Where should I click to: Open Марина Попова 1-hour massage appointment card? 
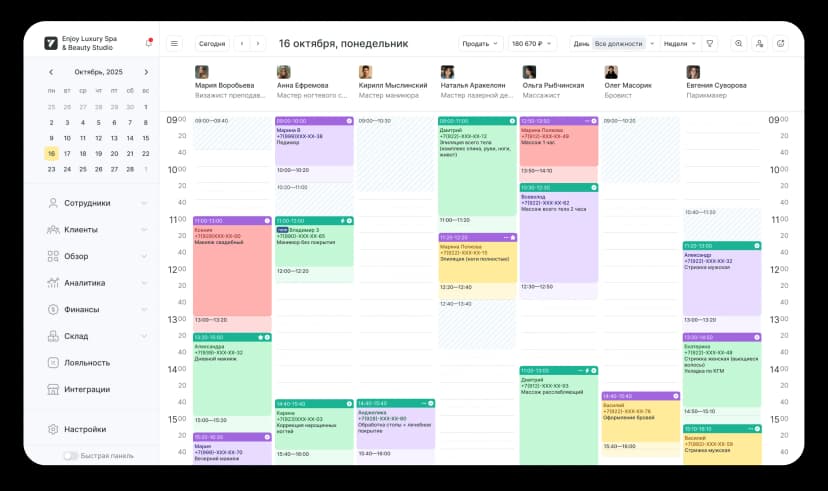(x=559, y=141)
